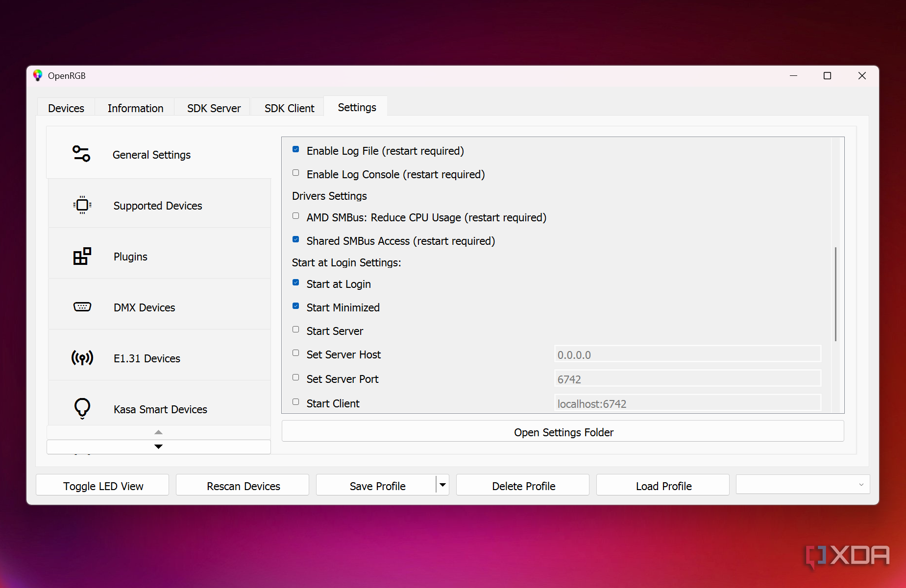This screenshot has height=588, width=906.
Task: Enable AMD SMBus Reduce CPU Usage
Action: point(296,216)
